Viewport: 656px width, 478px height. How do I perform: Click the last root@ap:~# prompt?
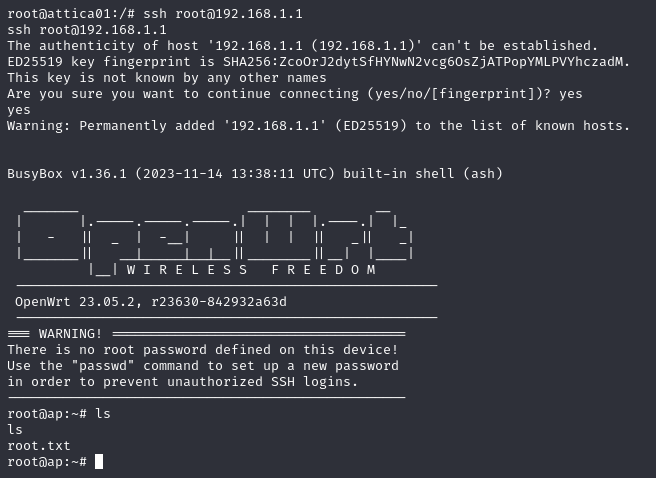pos(47,462)
